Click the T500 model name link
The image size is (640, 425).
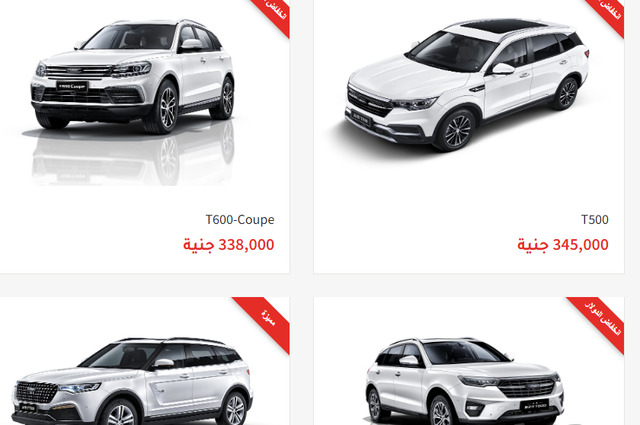pyautogui.click(x=595, y=220)
